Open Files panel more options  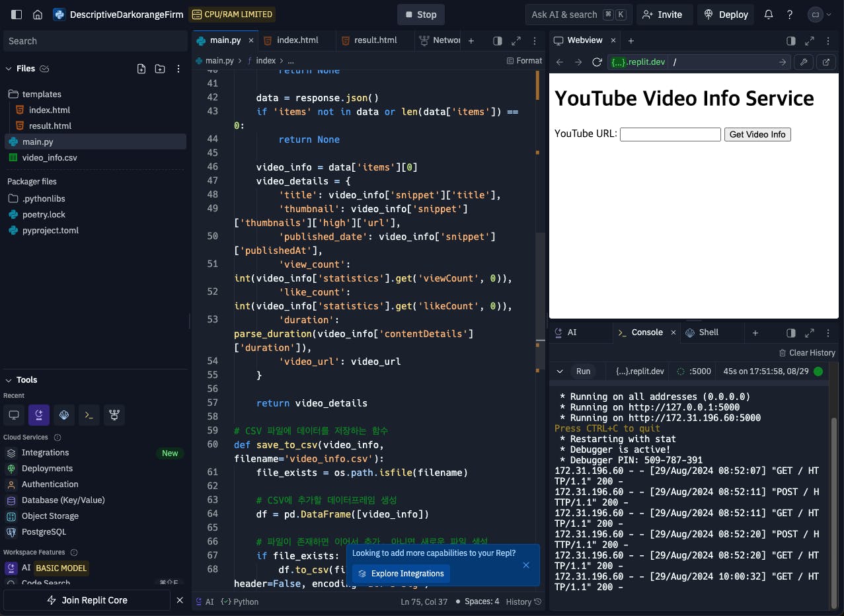coord(178,69)
